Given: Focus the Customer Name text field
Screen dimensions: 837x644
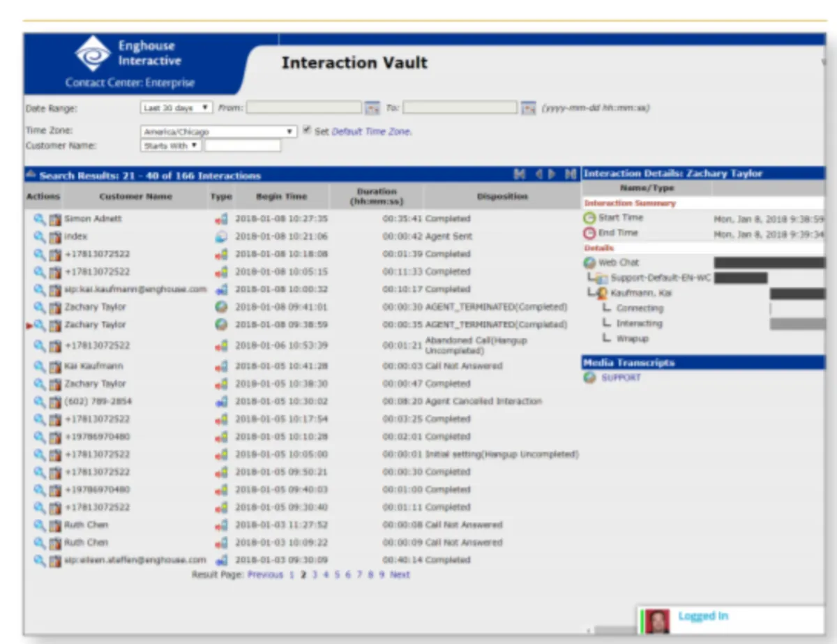Looking at the screenshot, I should (243, 146).
